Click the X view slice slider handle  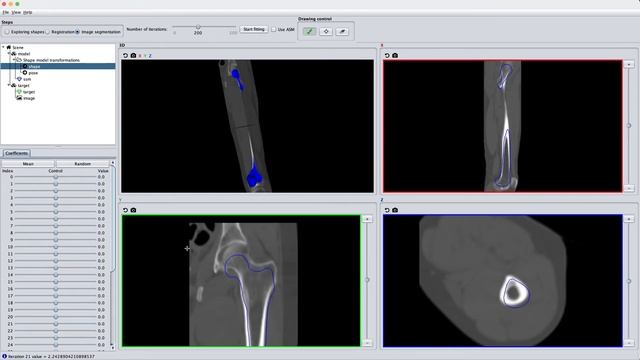tap(629, 126)
